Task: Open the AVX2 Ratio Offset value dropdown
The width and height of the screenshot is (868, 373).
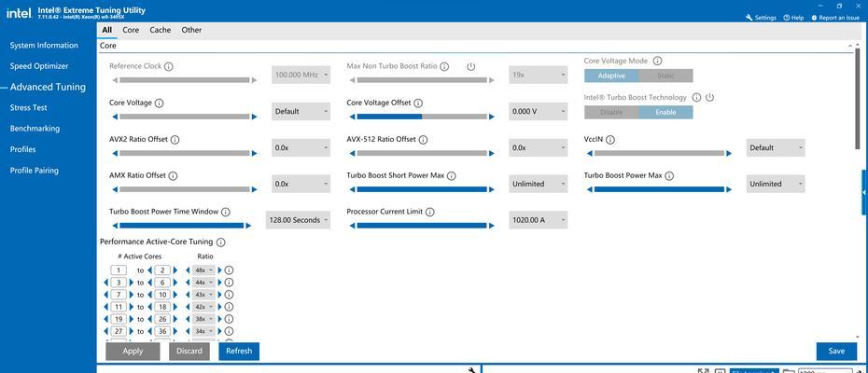Action: click(301, 147)
